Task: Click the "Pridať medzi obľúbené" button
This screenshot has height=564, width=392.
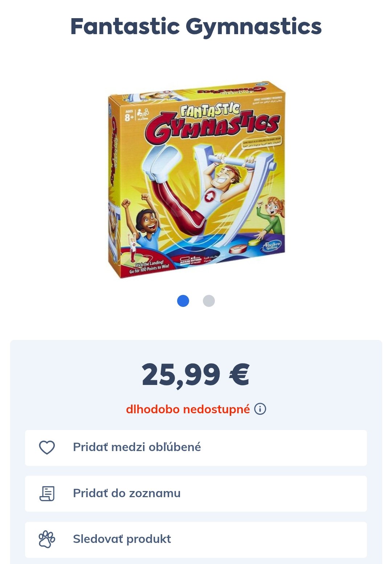Action: pos(196,448)
